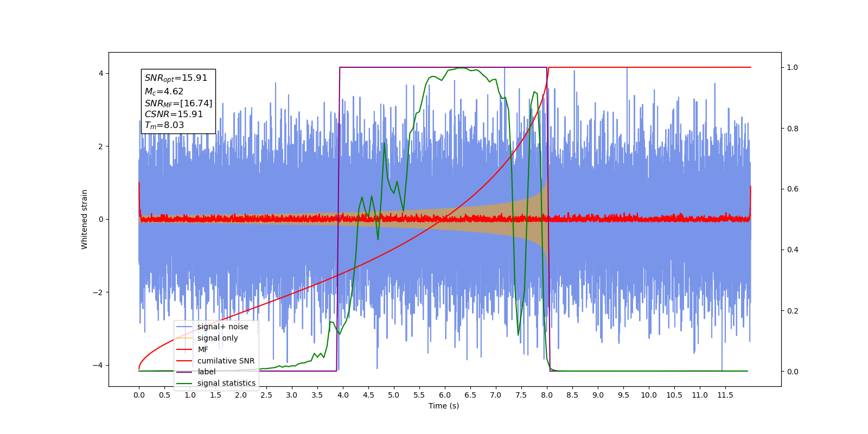Screen dimensions: 868x434
Task: Click the Tm=8.03 annotation text
Action: coord(164,125)
